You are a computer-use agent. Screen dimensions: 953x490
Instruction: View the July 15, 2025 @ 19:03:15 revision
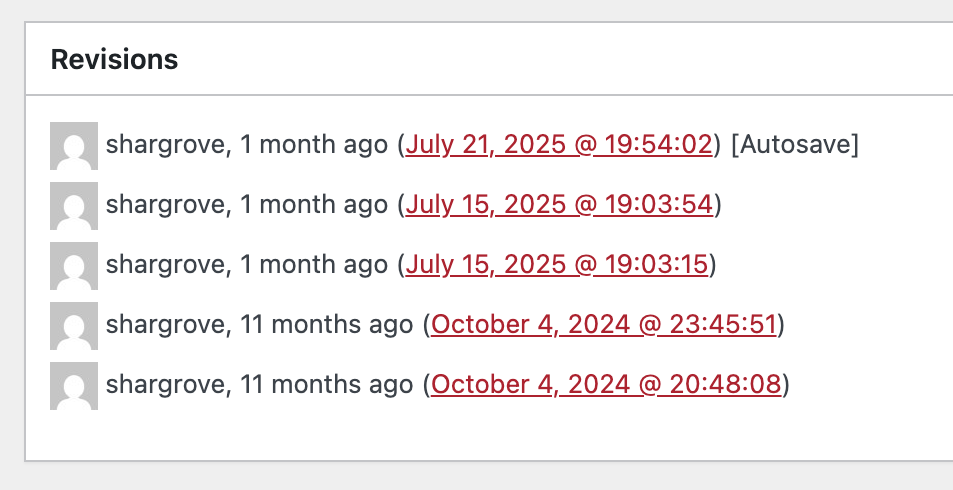(x=559, y=265)
